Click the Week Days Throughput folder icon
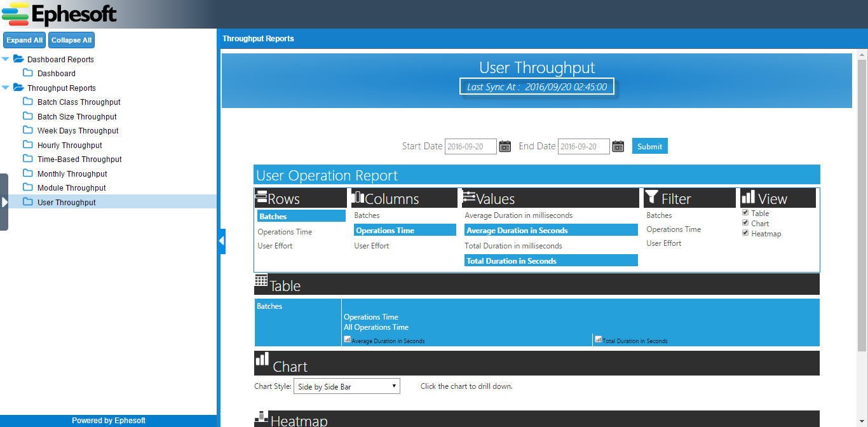 [28, 130]
